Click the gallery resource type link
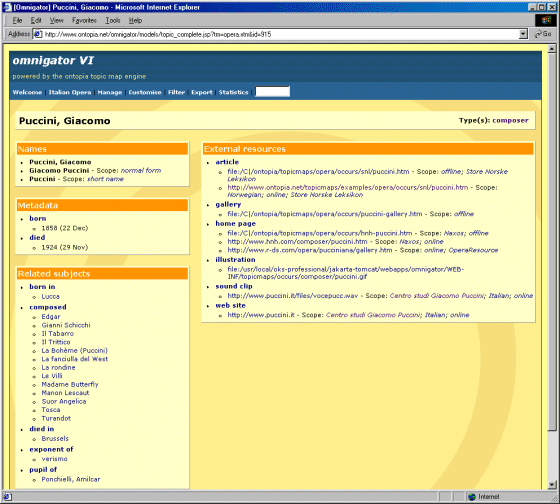 [x=228, y=204]
